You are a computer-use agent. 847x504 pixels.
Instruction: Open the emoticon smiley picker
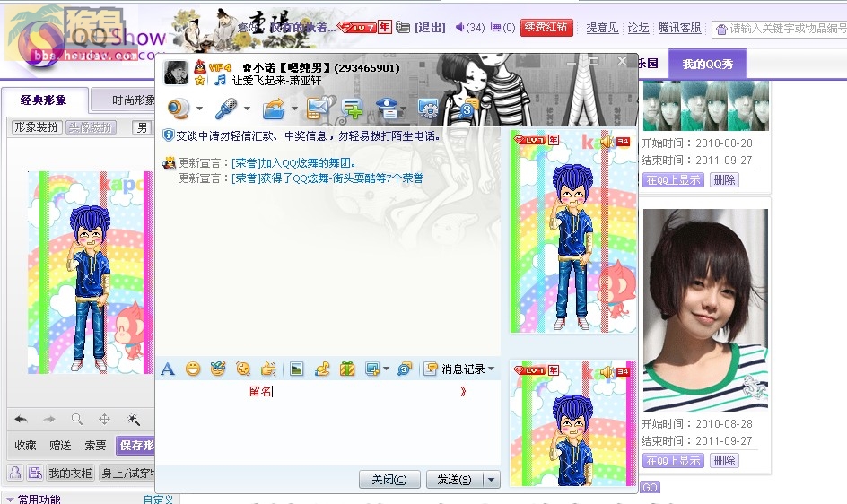[x=193, y=369]
